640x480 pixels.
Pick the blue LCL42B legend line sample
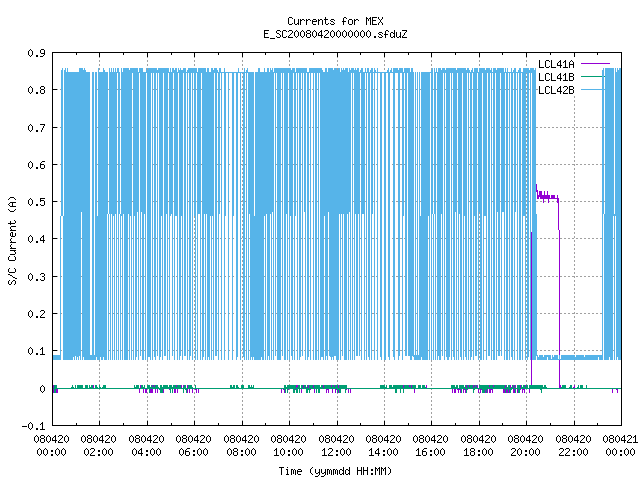(x=592, y=90)
